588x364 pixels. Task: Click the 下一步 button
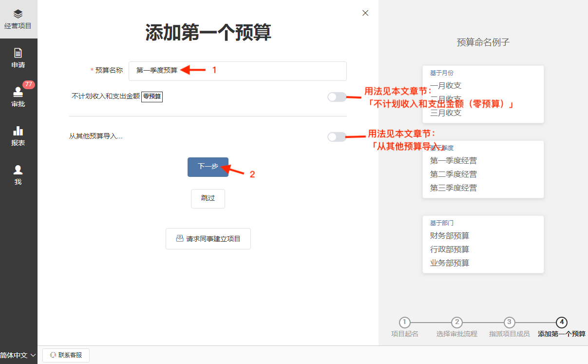(208, 167)
